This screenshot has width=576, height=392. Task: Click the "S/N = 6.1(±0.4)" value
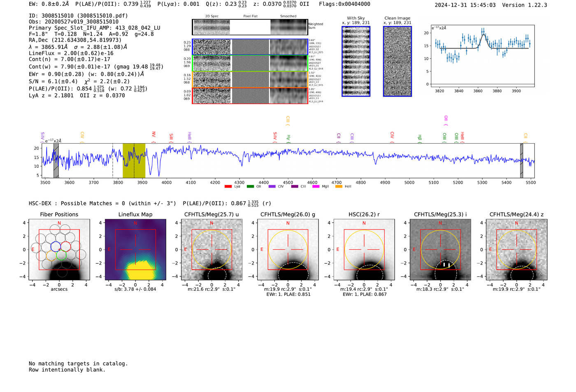pos(53,81)
